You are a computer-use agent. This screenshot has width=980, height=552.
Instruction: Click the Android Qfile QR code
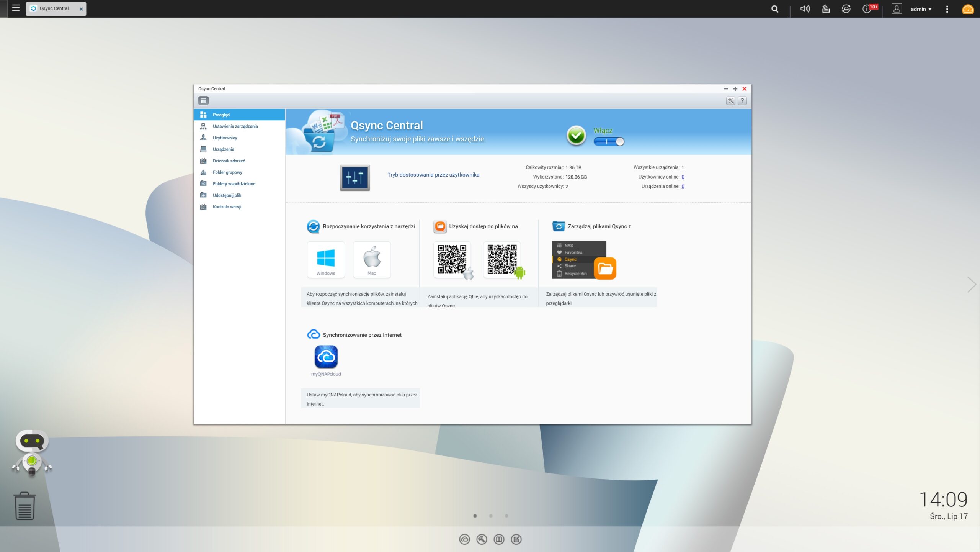pos(503,260)
